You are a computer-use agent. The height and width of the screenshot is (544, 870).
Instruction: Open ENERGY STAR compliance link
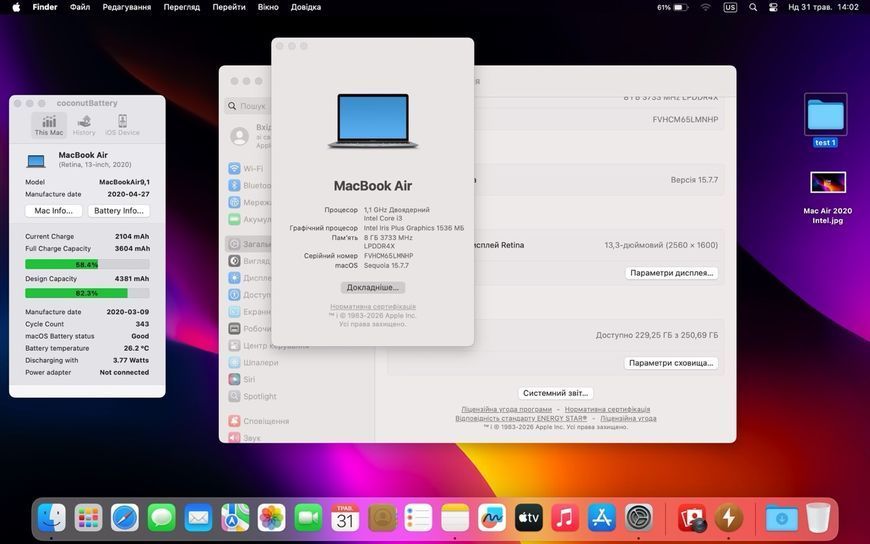(x=521, y=418)
